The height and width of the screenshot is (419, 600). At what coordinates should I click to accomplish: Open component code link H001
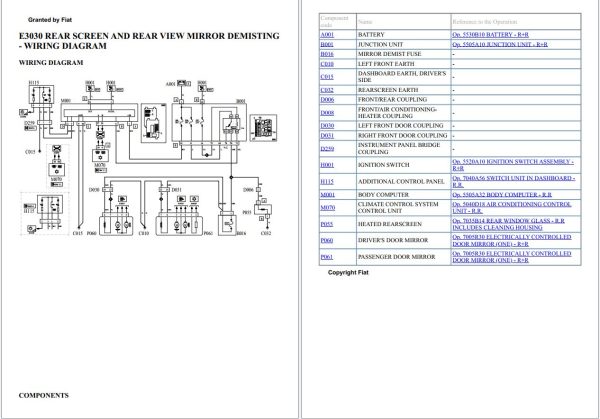coord(327,165)
